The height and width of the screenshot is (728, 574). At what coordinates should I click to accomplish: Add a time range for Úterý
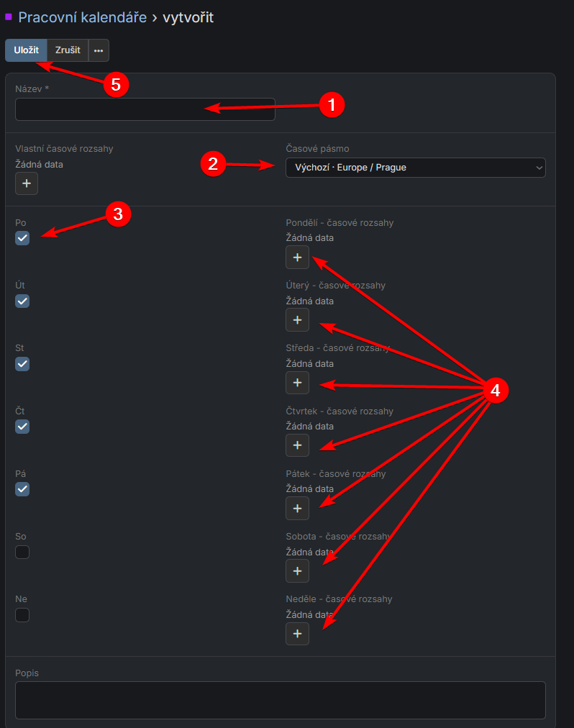[x=297, y=319]
